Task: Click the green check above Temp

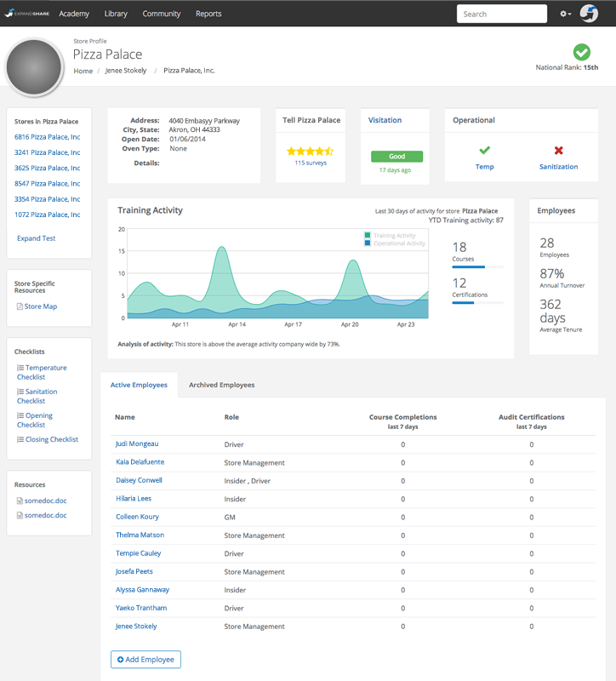Action: 484,151
